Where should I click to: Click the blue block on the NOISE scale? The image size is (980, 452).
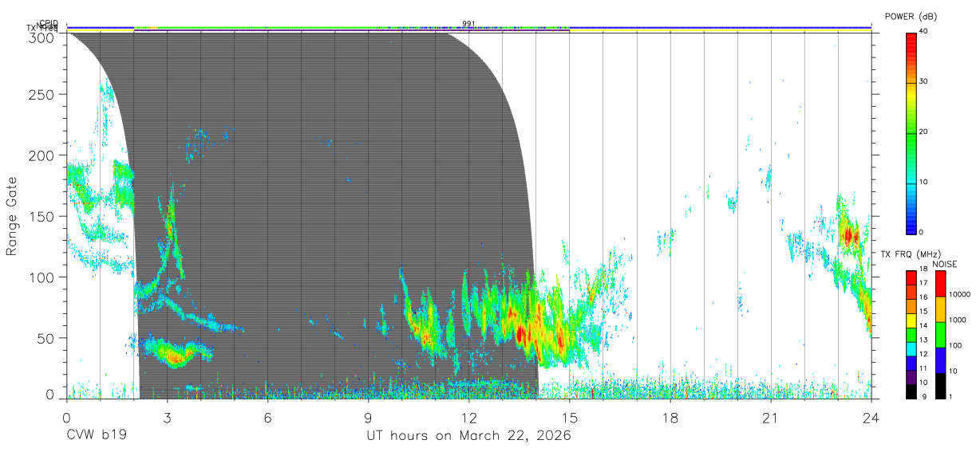pos(940,360)
